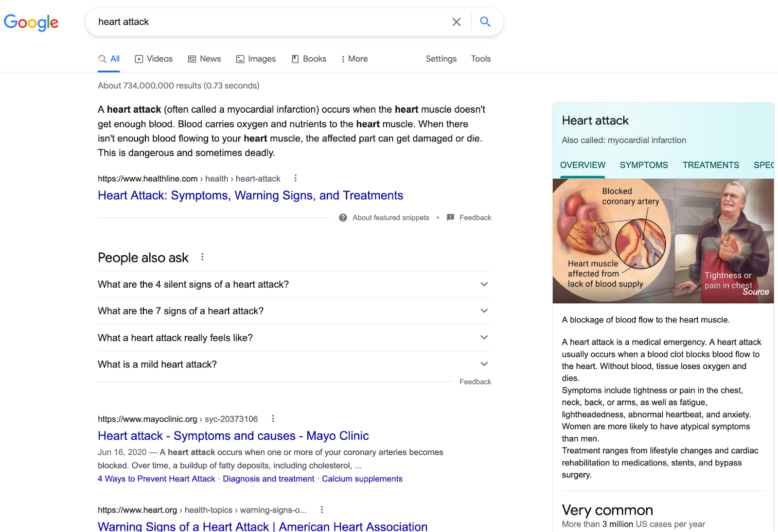778x532 pixels.
Task: Open search Tools
Action: 481,59
